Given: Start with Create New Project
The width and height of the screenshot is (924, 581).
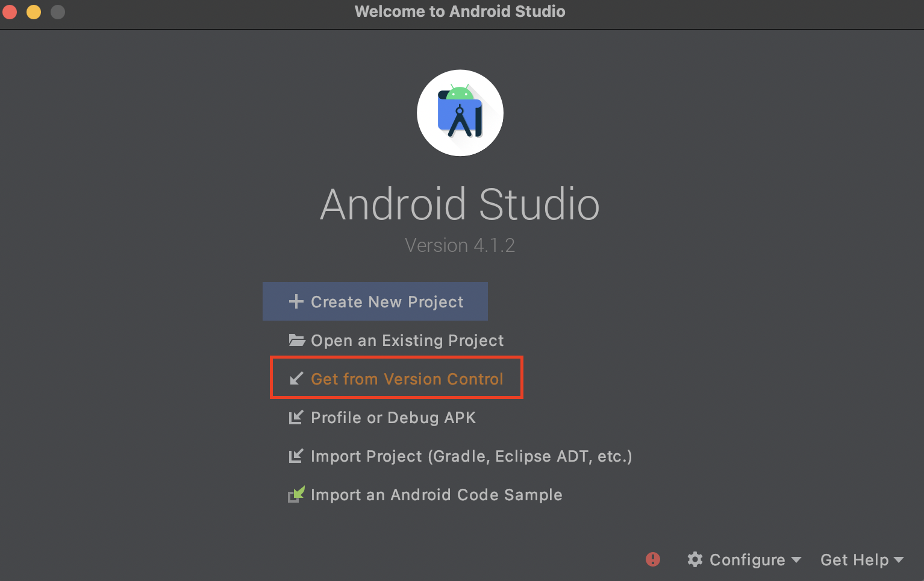Looking at the screenshot, I should [375, 301].
